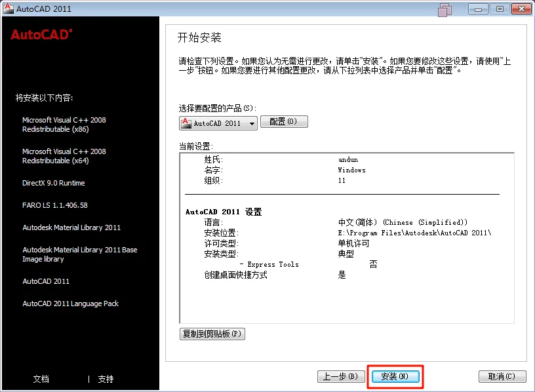Click the 安装类型 value 典型
This screenshot has height=392, width=535.
[x=346, y=254]
